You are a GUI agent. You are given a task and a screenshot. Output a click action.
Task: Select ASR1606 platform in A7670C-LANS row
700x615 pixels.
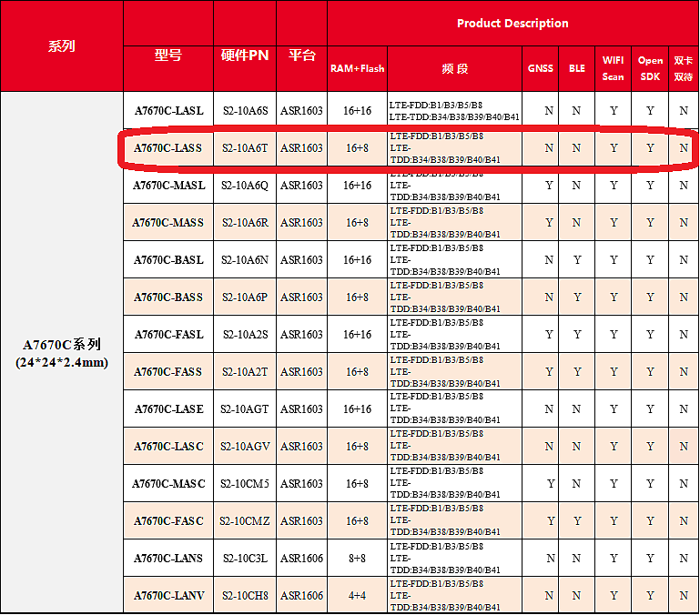pyautogui.click(x=302, y=558)
